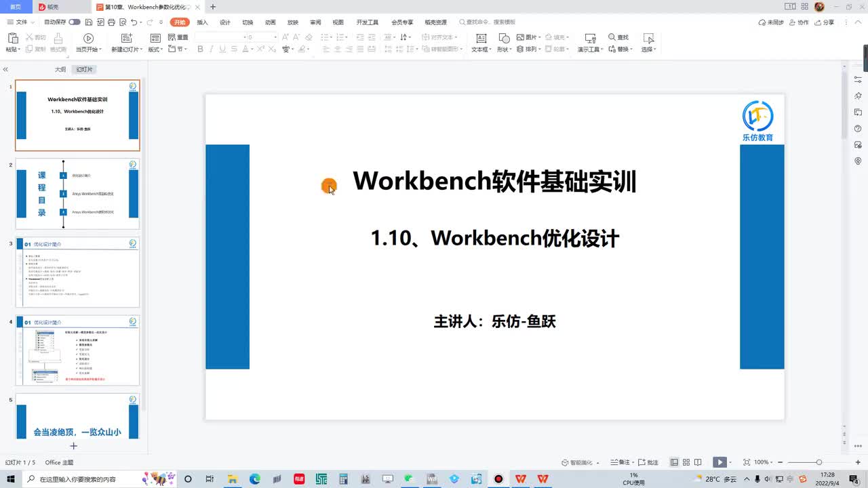Toggle underline formatting

click(222, 49)
